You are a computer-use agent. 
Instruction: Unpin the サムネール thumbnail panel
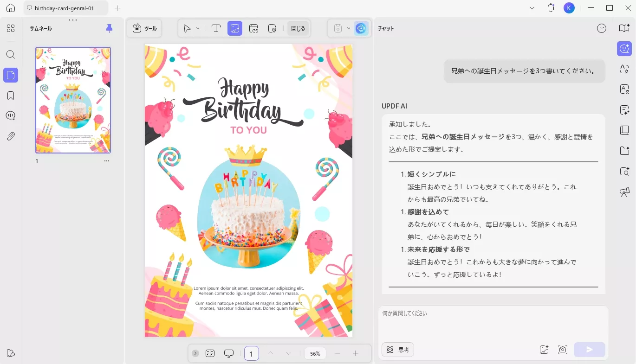coord(109,28)
